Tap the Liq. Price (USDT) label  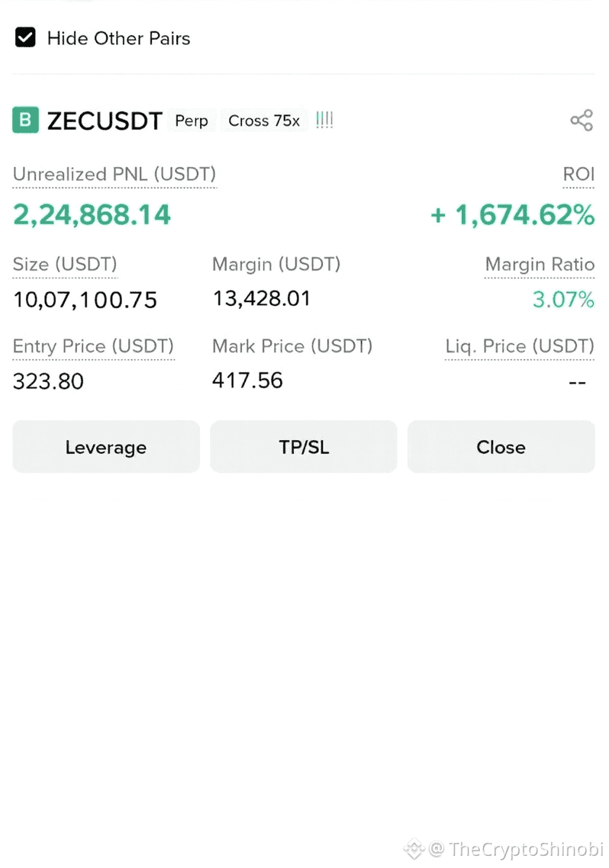[520, 346]
